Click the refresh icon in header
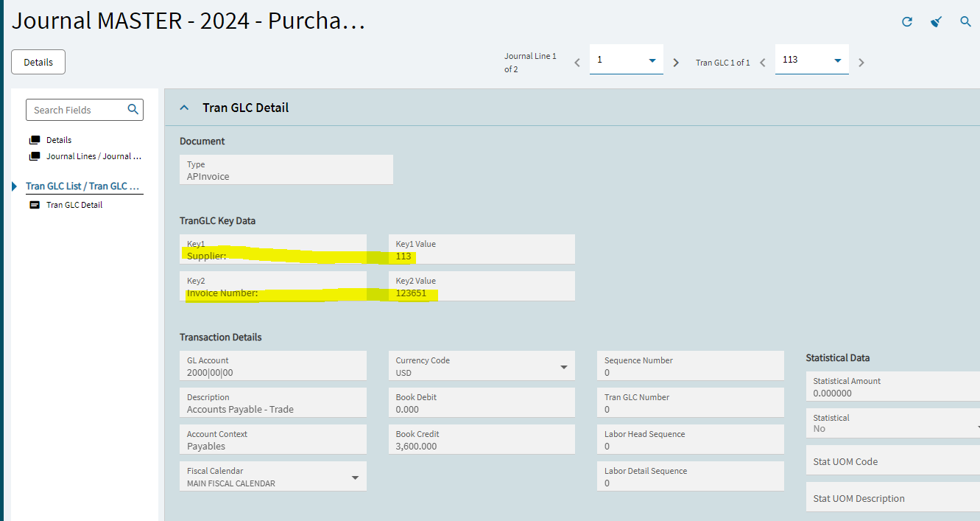The image size is (980, 521). 907,22
